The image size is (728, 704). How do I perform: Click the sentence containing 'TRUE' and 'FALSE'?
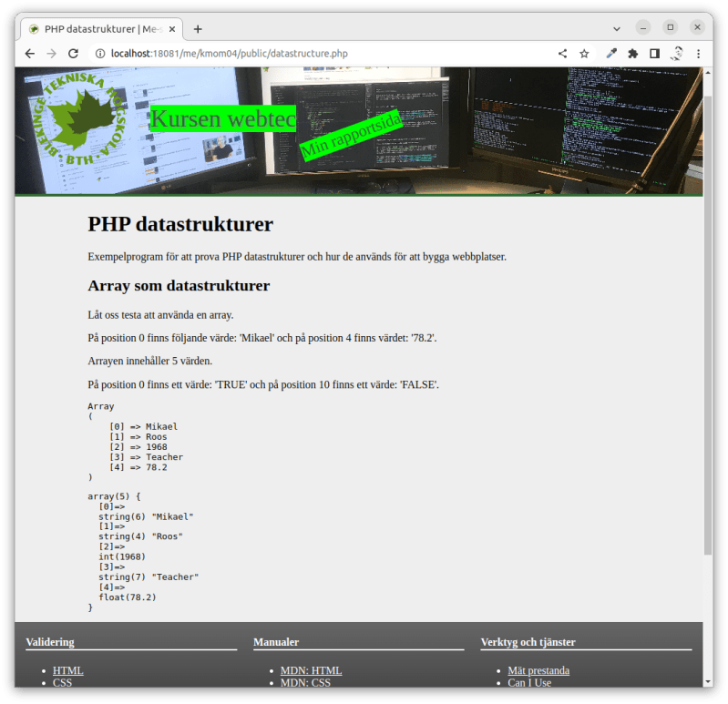263,384
